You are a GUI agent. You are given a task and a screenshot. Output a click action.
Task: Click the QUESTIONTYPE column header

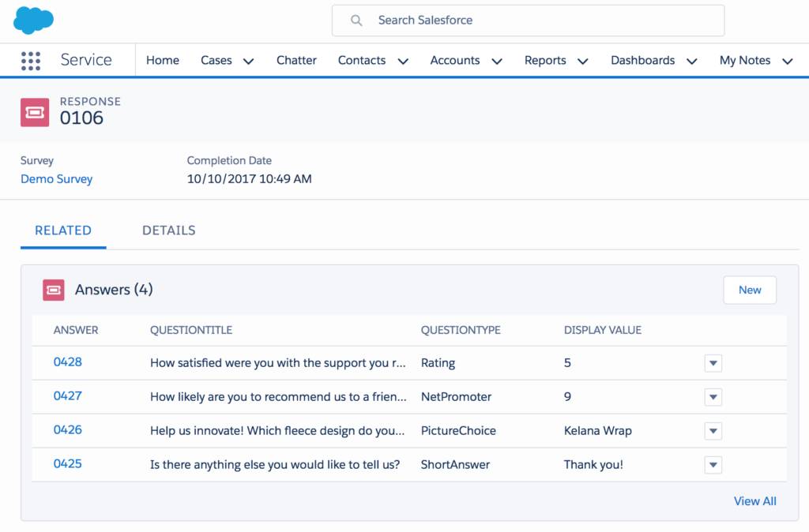coord(461,330)
